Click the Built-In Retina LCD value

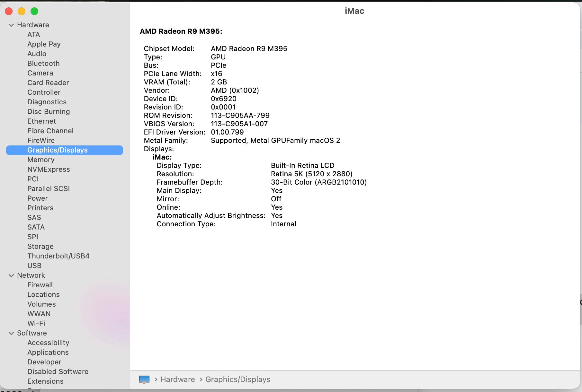pos(303,165)
